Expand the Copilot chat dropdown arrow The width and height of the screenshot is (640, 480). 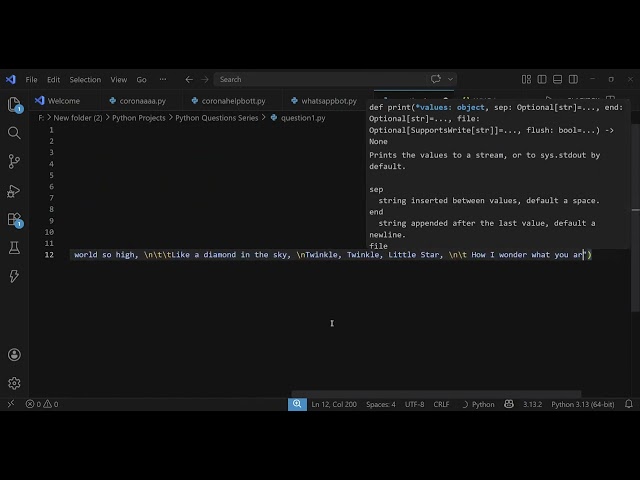click(450, 79)
